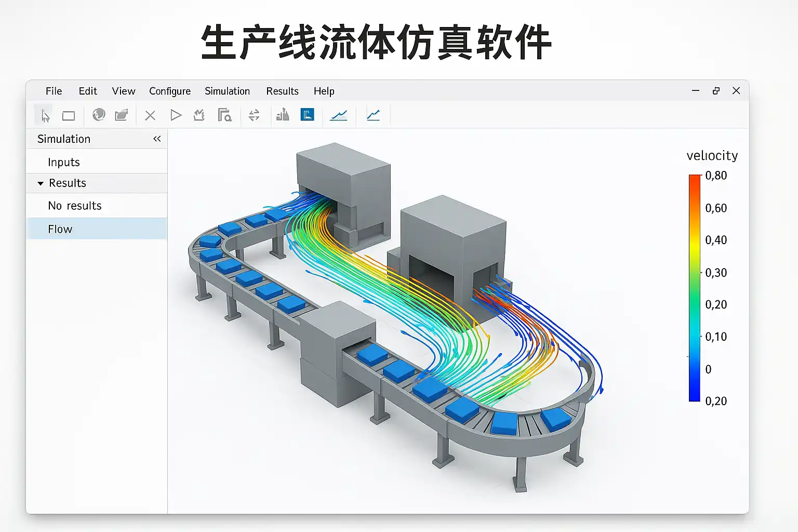This screenshot has width=798, height=532.
Task: Click the last line graph toolbar icon
Action: (374, 115)
